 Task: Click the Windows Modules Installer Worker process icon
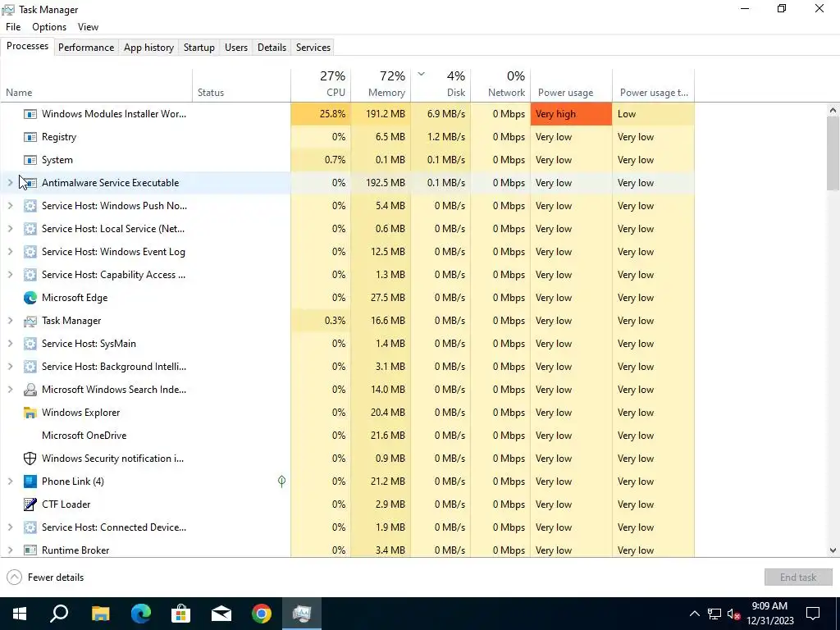click(x=30, y=114)
